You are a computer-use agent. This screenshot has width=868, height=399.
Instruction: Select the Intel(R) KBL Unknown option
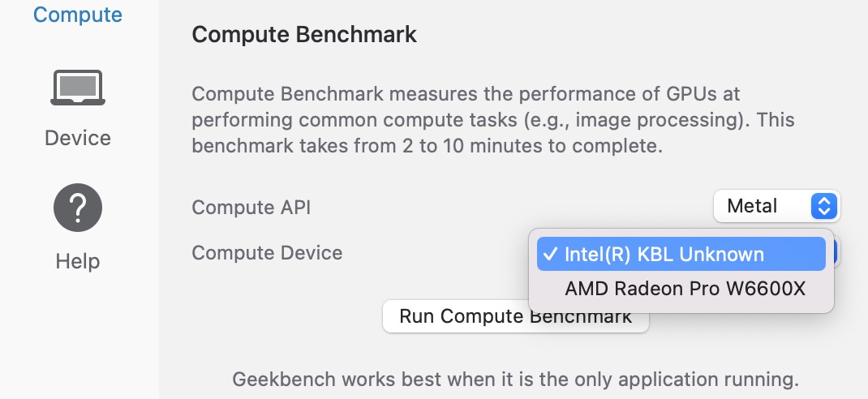(681, 254)
